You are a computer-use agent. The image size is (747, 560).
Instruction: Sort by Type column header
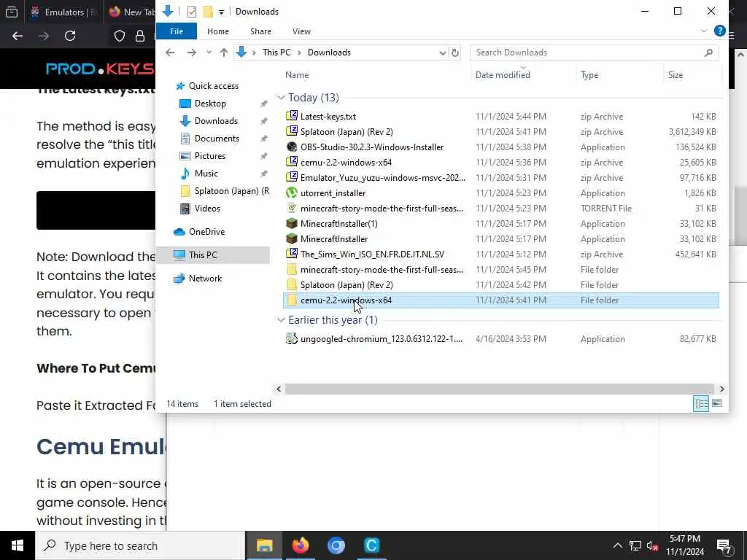[589, 75]
